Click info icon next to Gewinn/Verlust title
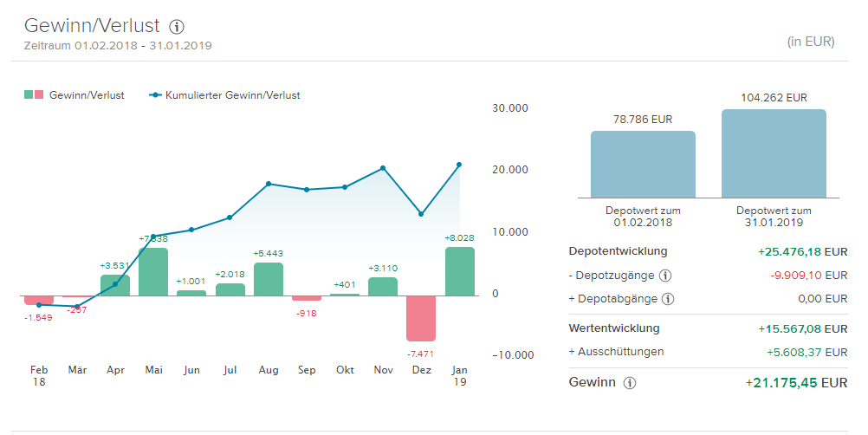Image resolution: width=868 pixels, height=435 pixels. pyautogui.click(x=177, y=27)
